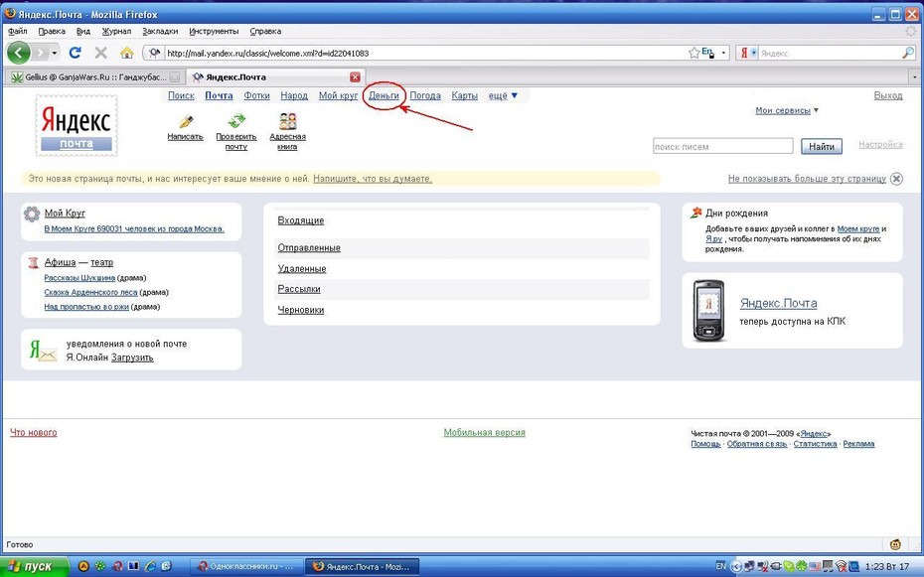
Task: Open Рассказы Шукшина drama link
Action: pos(79,278)
